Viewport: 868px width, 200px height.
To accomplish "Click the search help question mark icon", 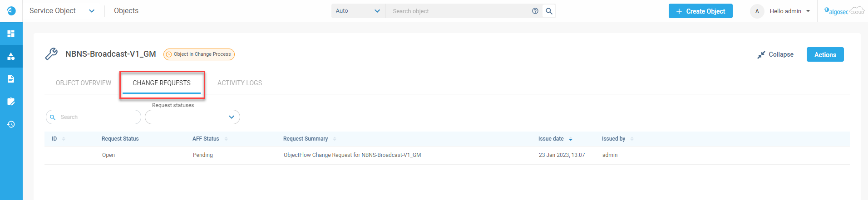I will pyautogui.click(x=535, y=11).
